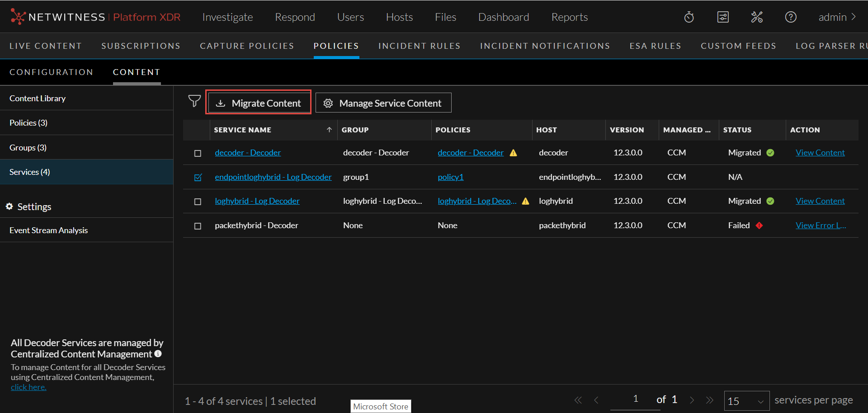Open the Incident Rules tab
The height and width of the screenshot is (413, 868).
419,46
